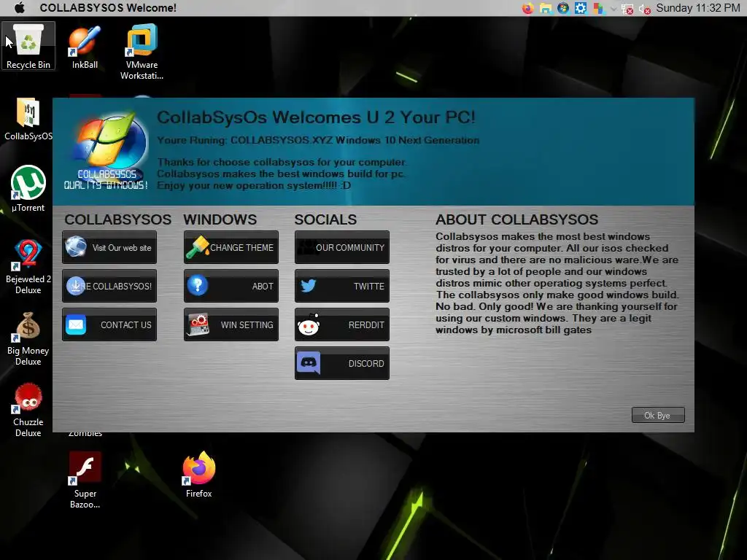Select the Bejeweled 2 Deluxe shortcut
The height and width of the screenshot is (560, 747).
coord(28,267)
